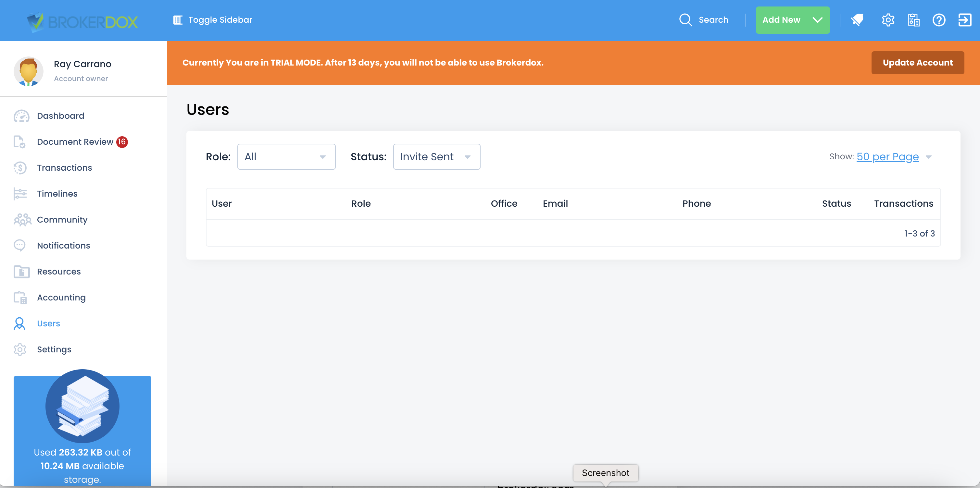Viewport: 980px width, 488px height.
Task: Click Ray Carrano's profile avatar
Action: tap(29, 71)
